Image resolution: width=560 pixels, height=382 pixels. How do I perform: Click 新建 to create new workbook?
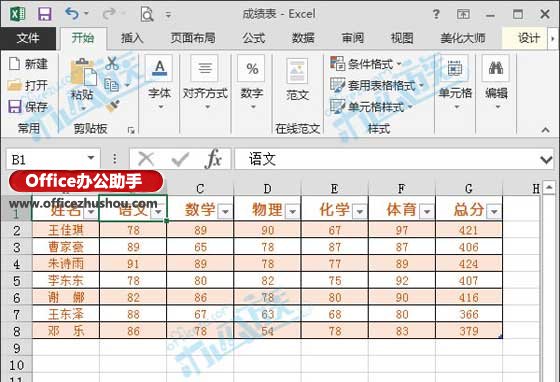29,64
